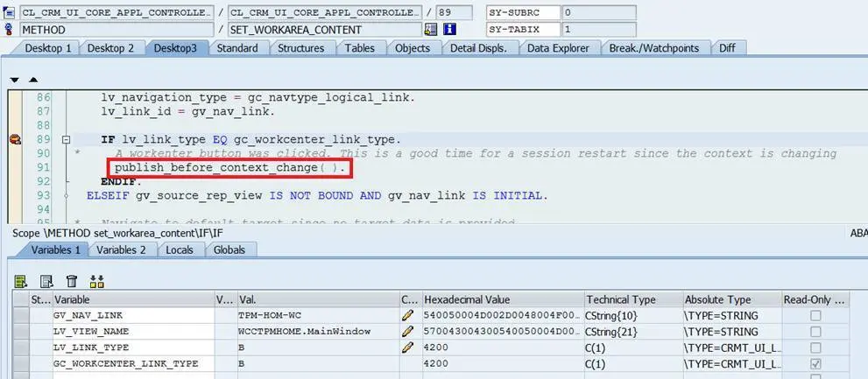Click the yellow boxes insert icon in the variables toolbar
Viewport: 868px width, 379px height.
[97, 281]
